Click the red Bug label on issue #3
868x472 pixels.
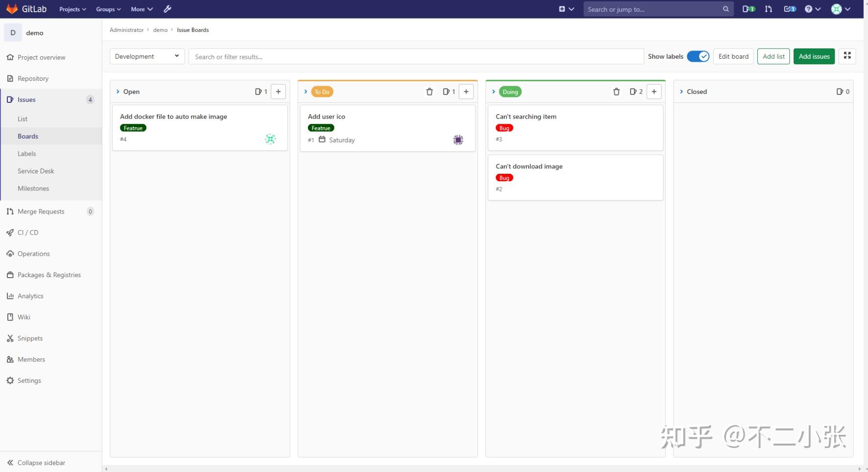pos(504,128)
